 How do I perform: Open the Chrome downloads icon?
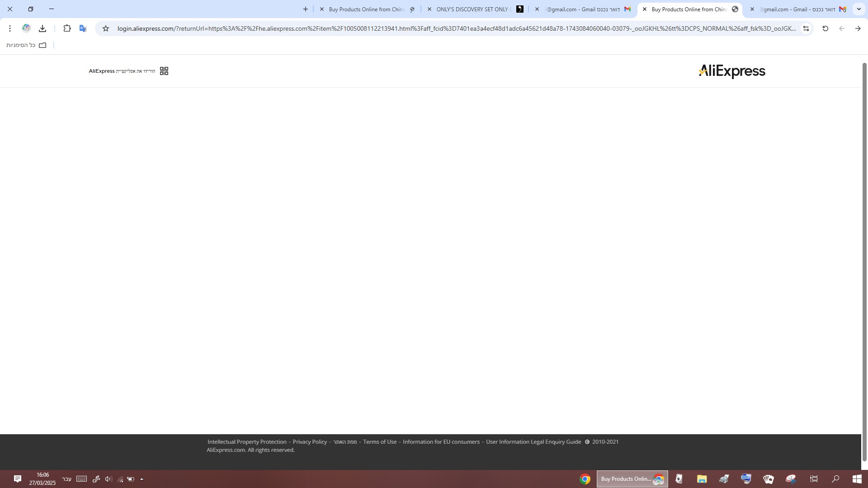(x=42, y=28)
